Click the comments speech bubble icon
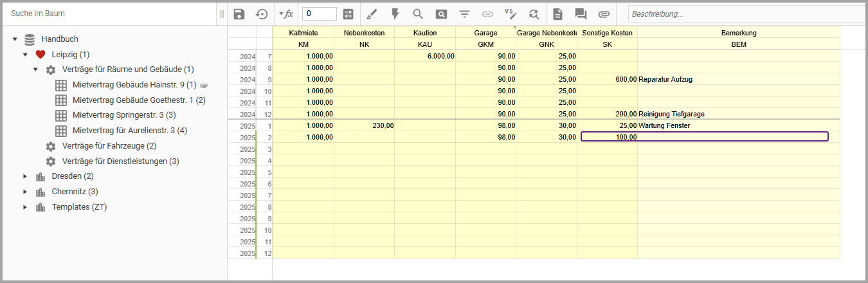Viewport: 868px width, 283px height. 581,14
